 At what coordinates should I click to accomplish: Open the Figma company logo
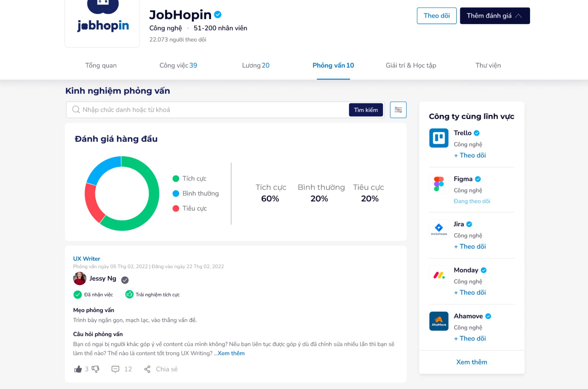(439, 184)
